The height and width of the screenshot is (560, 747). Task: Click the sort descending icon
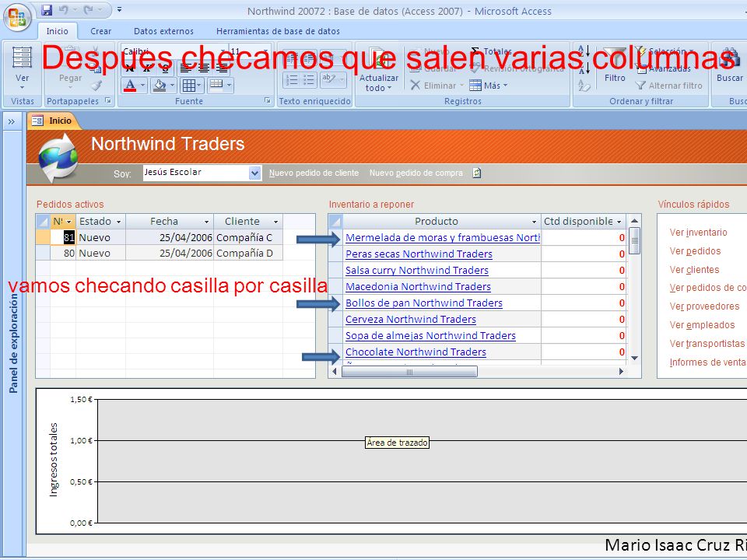(x=584, y=68)
